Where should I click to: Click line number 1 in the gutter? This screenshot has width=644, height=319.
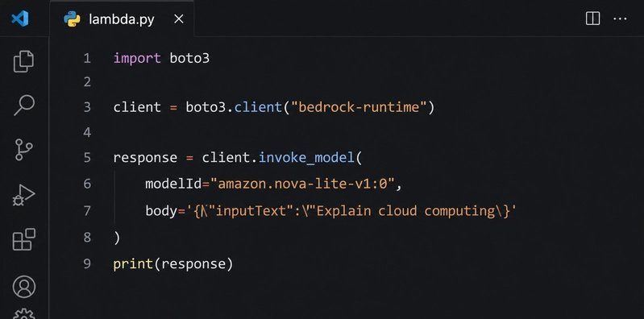click(x=87, y=58)
